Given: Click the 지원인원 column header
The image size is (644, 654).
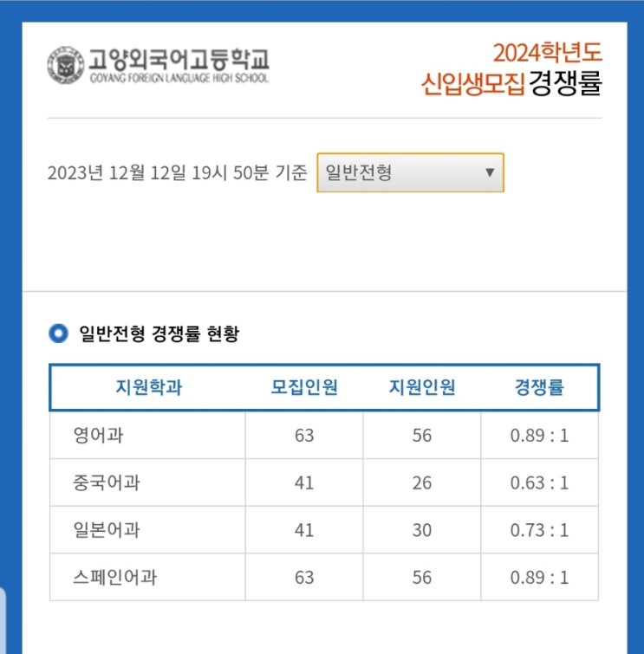Looking at the screenshot, I should pos(422,387).
